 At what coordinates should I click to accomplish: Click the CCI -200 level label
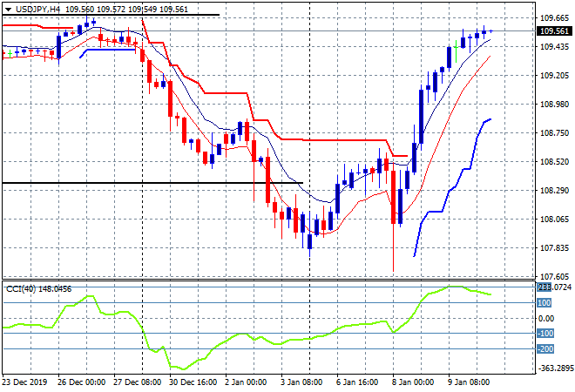click(x=547, y=348)
